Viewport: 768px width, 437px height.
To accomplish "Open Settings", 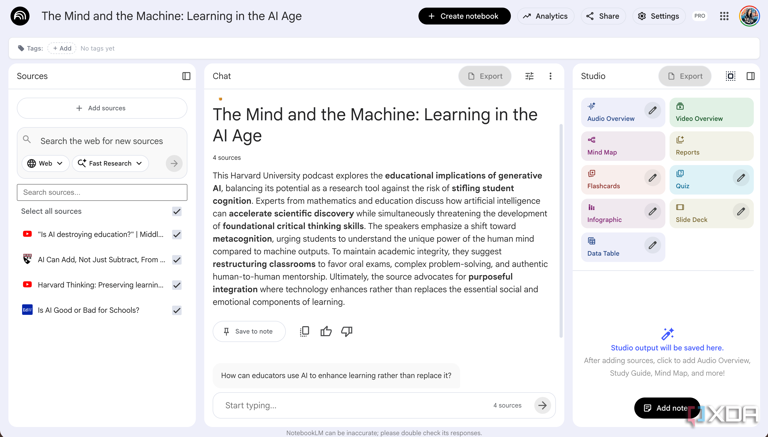I will tap(658, 16).
